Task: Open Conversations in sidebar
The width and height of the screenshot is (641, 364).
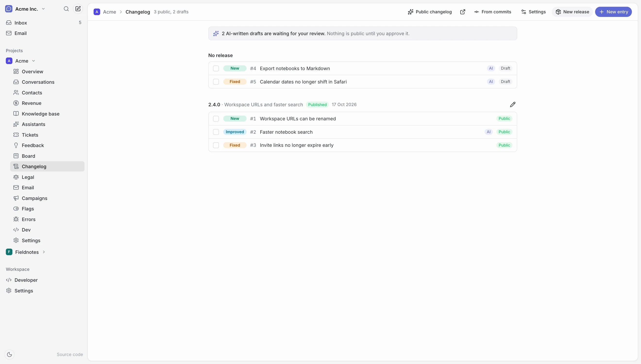Action: coord(47,82)
